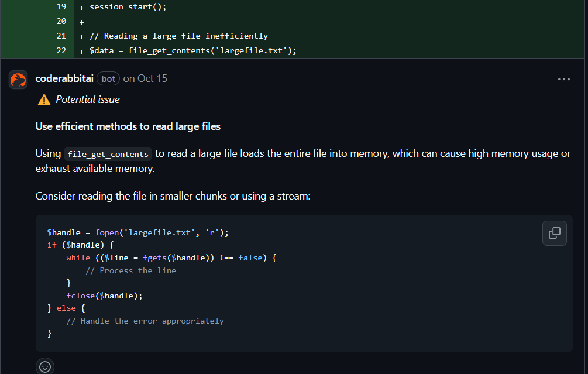Viewport: 588px width, 374px height.
Task: Open the coderabbitai username link
Action: click(x=64, y=78)
